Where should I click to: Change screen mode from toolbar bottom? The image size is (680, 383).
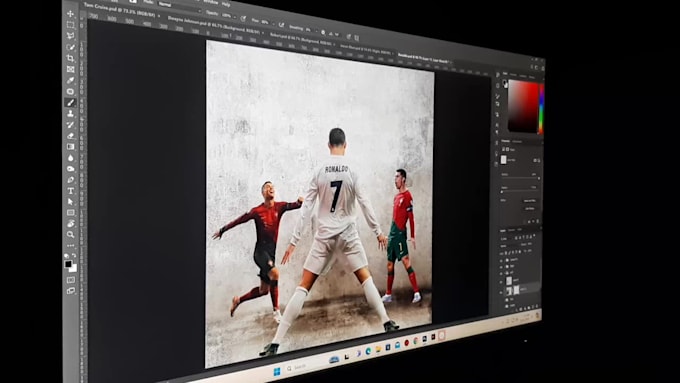pos(71,291)
